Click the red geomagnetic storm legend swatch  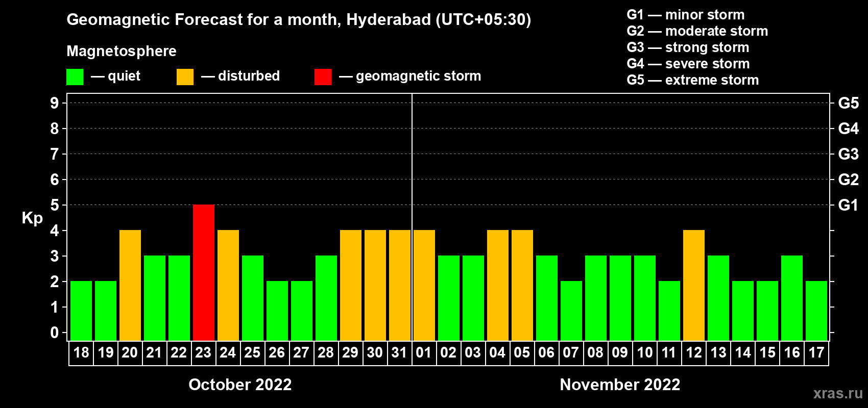tap(323, 77)
